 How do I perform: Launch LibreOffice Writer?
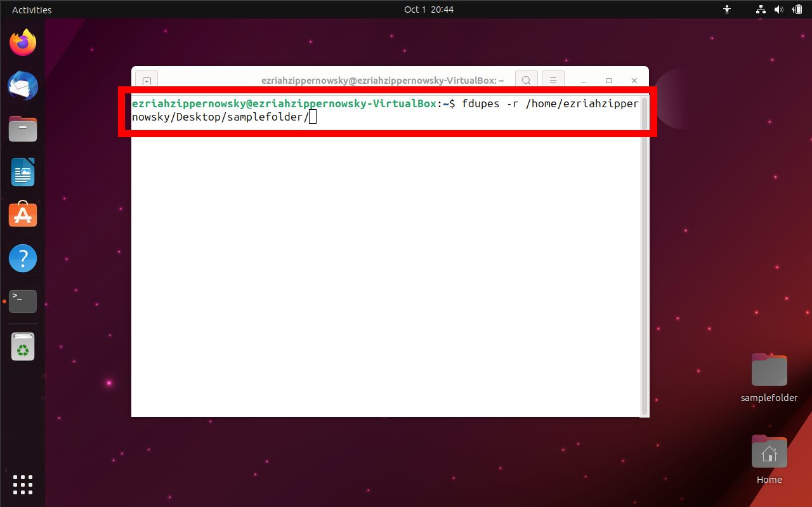click(23, 172)
